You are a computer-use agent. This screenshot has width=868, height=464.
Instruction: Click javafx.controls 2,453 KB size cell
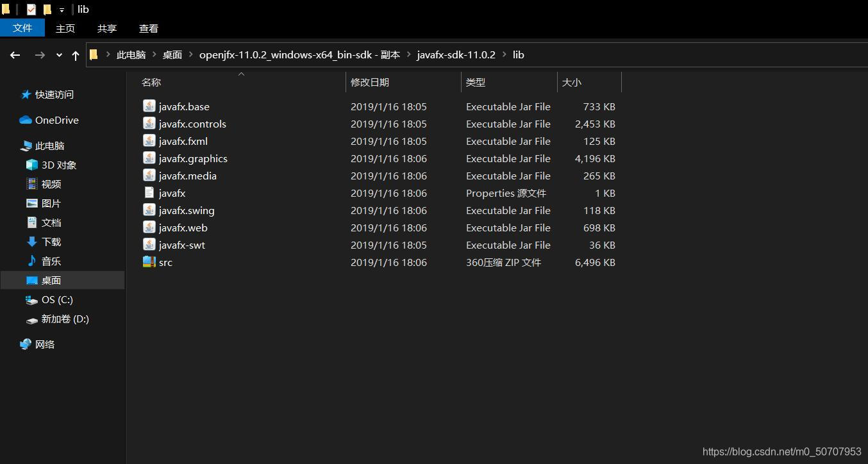(595, 124)
